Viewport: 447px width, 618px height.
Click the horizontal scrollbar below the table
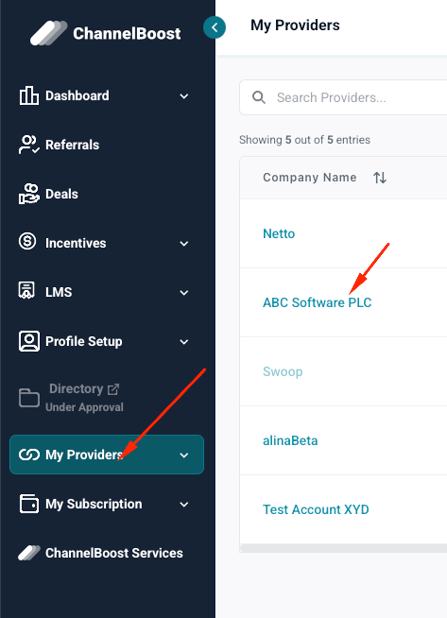click(x=343, y=548)
